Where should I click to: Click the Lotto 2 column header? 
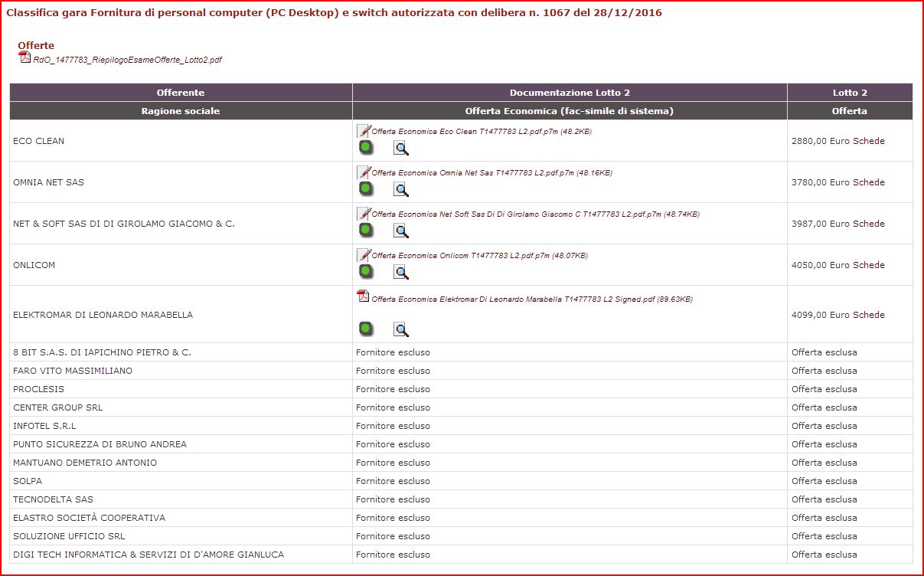pos(850,93)
